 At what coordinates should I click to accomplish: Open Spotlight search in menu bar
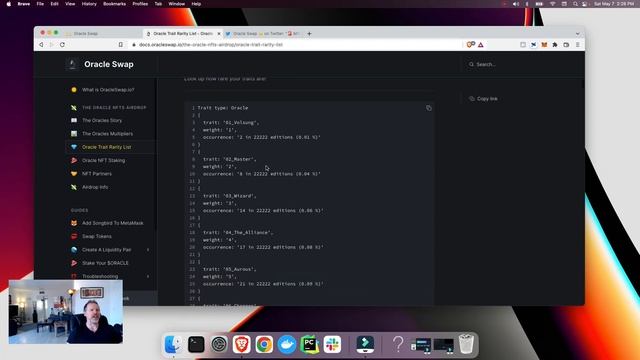click(x=575, y=4)
